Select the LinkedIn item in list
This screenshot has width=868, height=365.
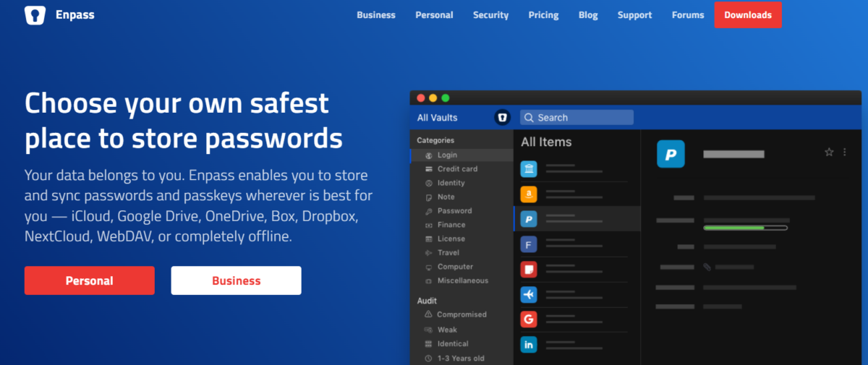(x=576, y=345)
